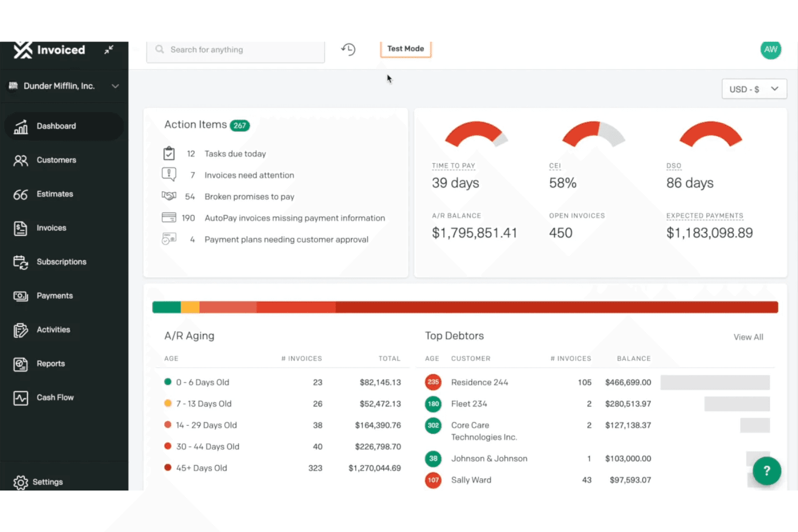Click the green segment of aging bar

click(167, 307)
